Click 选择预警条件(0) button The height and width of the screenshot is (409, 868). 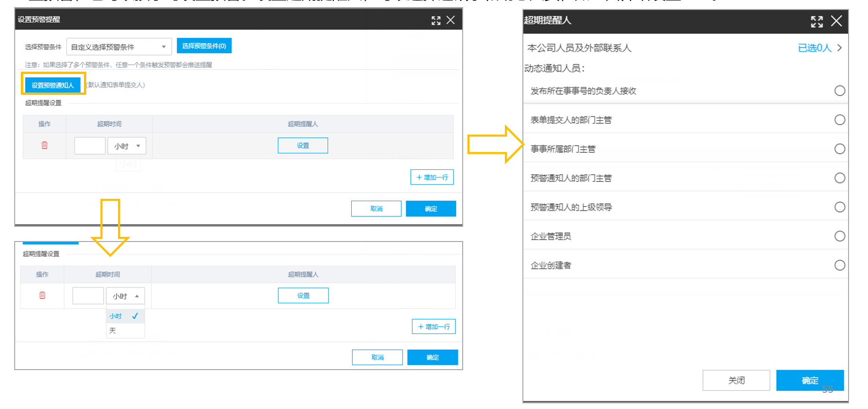pos(204,46)
